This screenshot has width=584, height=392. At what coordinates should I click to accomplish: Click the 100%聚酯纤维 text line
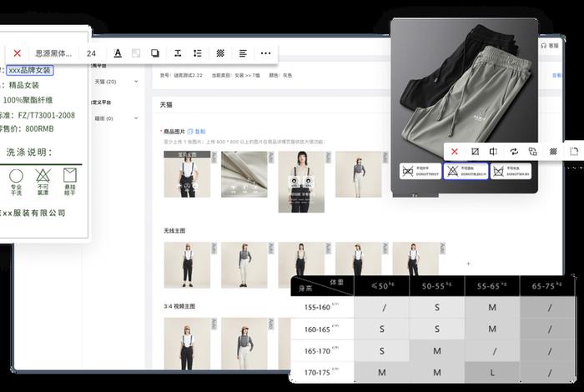click(x=28, y=100)
